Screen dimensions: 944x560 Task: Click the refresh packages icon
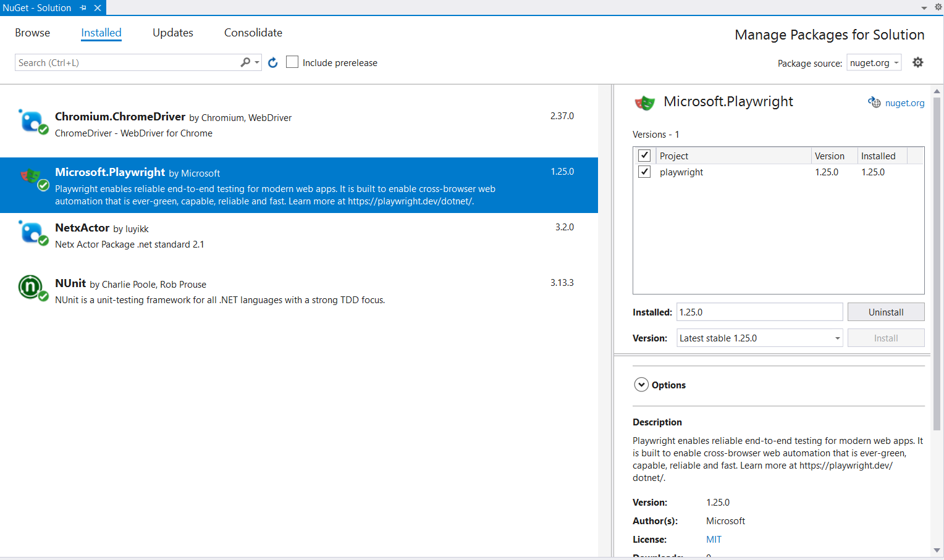click(273, 62)
